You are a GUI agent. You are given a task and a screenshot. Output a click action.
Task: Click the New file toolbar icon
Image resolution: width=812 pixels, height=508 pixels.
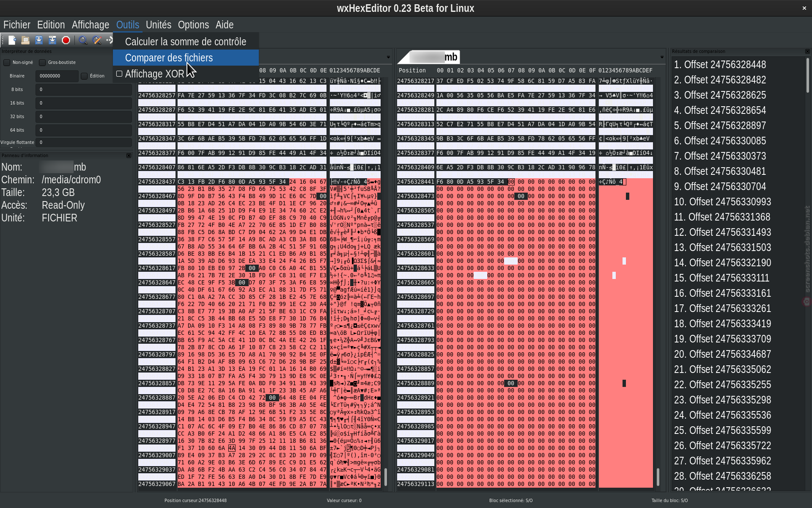pyautogui.click(x=12, y=40)
